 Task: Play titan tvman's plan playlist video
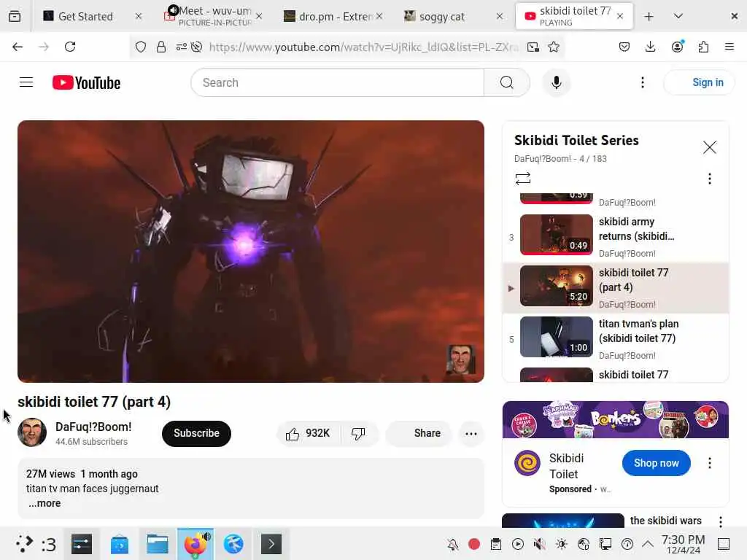(x=616, y=339)
